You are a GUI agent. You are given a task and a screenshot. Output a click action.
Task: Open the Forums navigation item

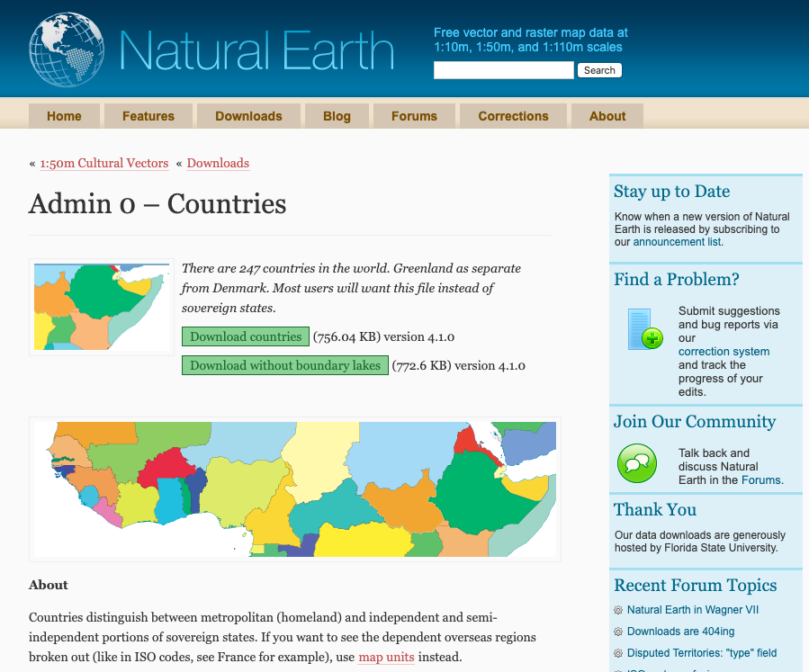[x=414, y=116]
